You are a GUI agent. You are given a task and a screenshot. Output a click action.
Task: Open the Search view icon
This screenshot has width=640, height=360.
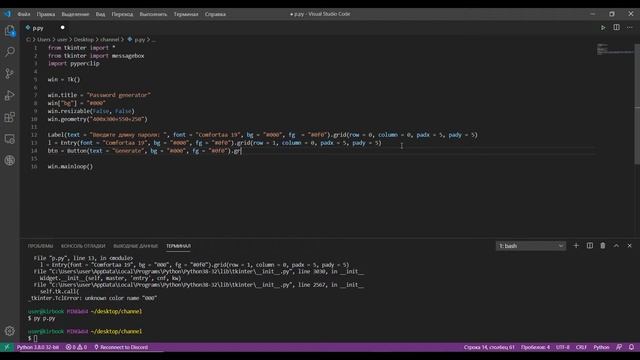click(x=10, y=51)
